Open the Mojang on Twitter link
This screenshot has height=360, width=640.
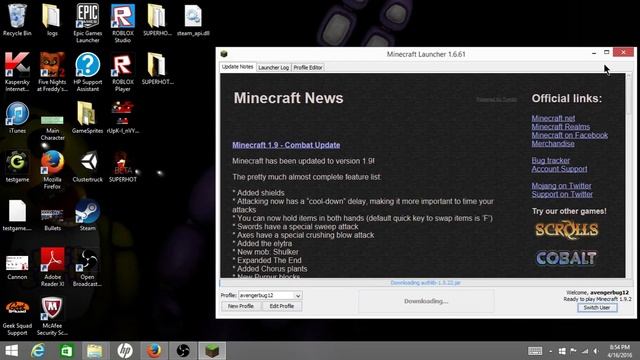(561, 186)
